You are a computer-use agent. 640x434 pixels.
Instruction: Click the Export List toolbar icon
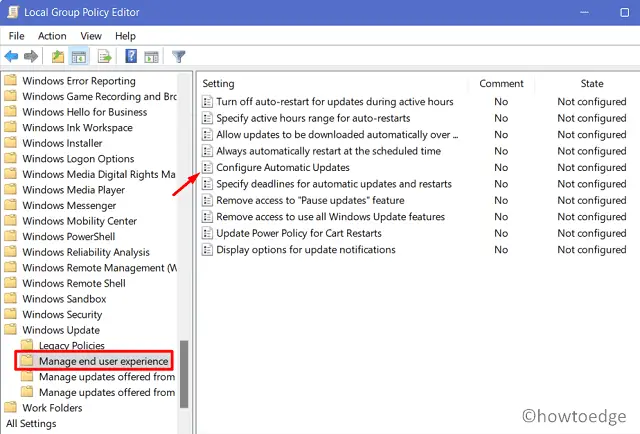click(104, 56)
